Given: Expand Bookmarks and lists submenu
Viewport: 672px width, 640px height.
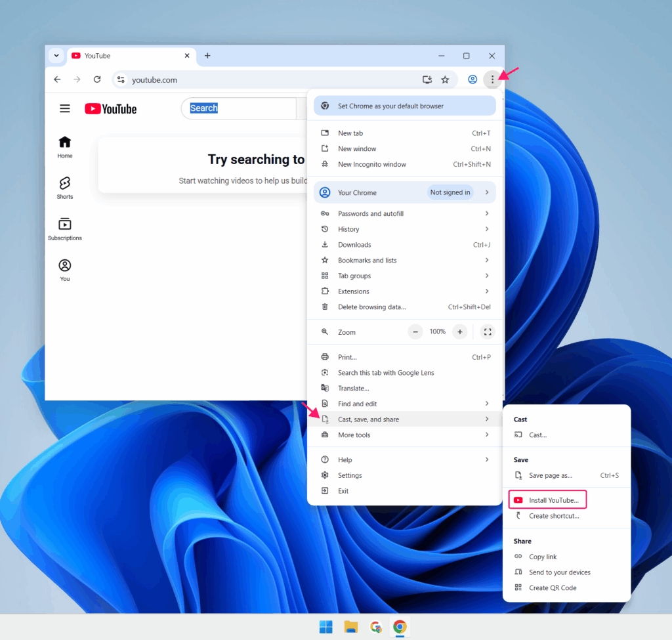Looking at the screenshot, I should click(404, 260).
